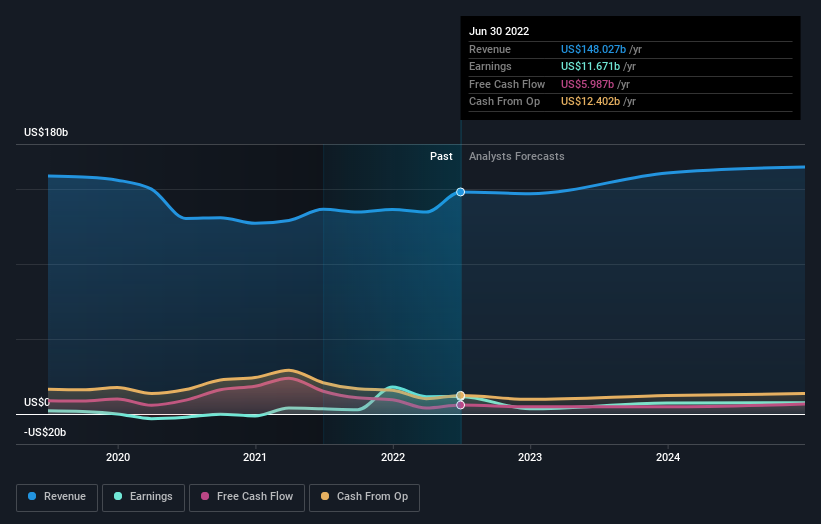
Task: Click the orange Cash From Op data marker
Action: pyautogui.click(x=460, y=395)
